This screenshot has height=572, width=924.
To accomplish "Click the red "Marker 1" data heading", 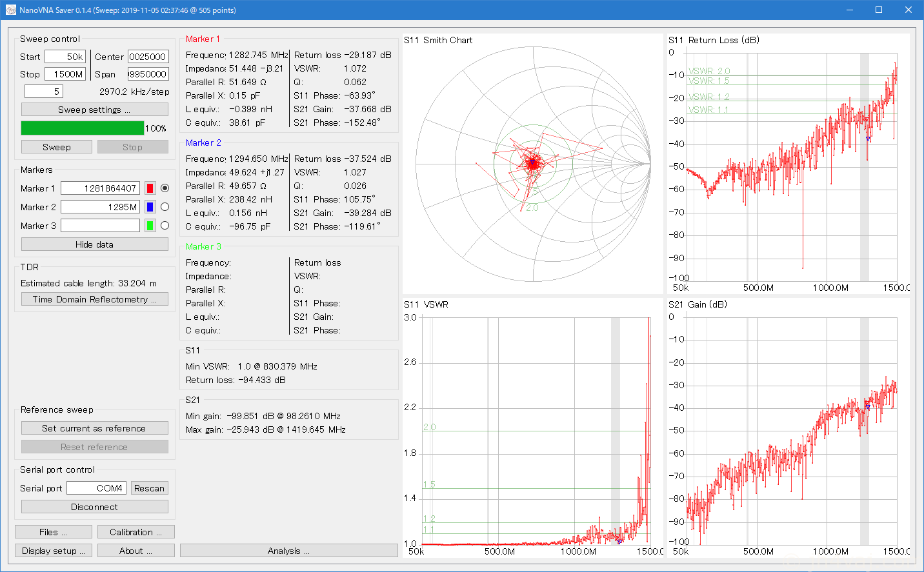I will click(x=203, y=39).
